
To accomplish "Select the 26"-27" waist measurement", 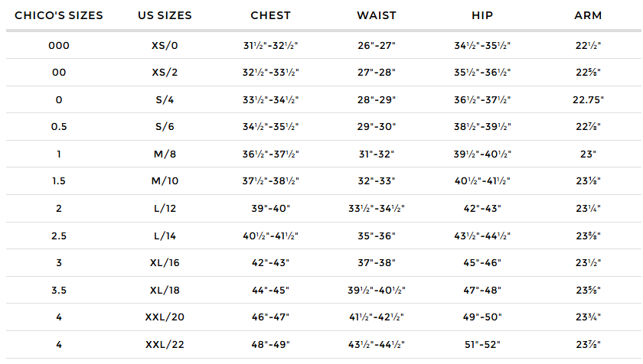I will click(376, 45).
